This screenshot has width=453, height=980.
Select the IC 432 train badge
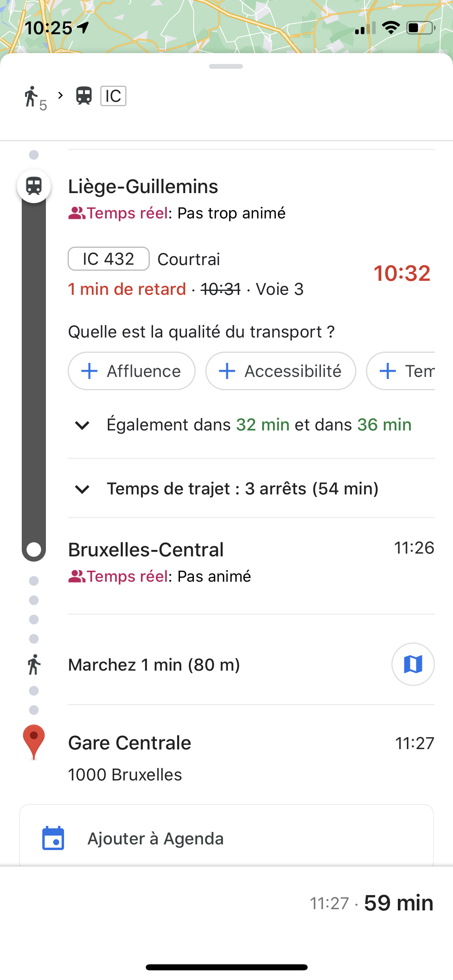point(108,259)
